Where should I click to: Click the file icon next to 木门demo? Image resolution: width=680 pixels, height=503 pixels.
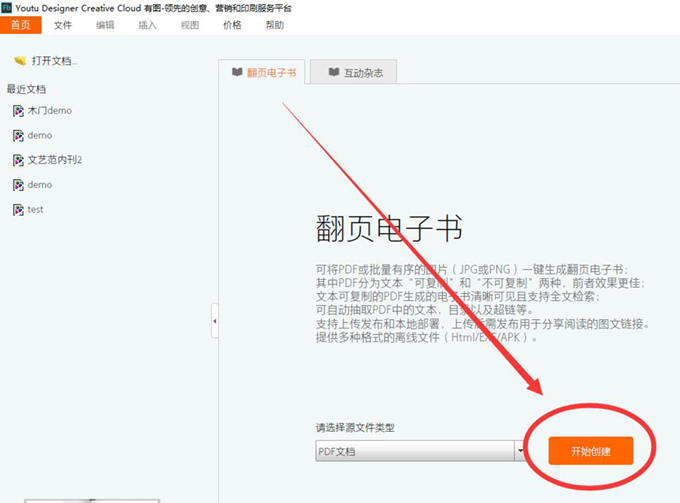pyautogui.click(x=18, y=111)
